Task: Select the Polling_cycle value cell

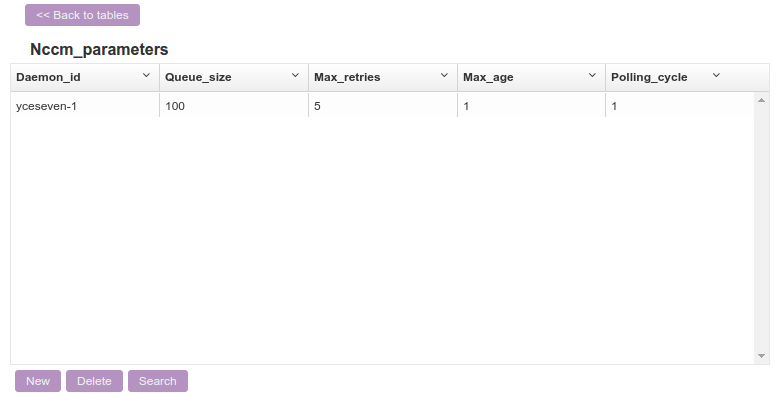Action: click(614, 105)
